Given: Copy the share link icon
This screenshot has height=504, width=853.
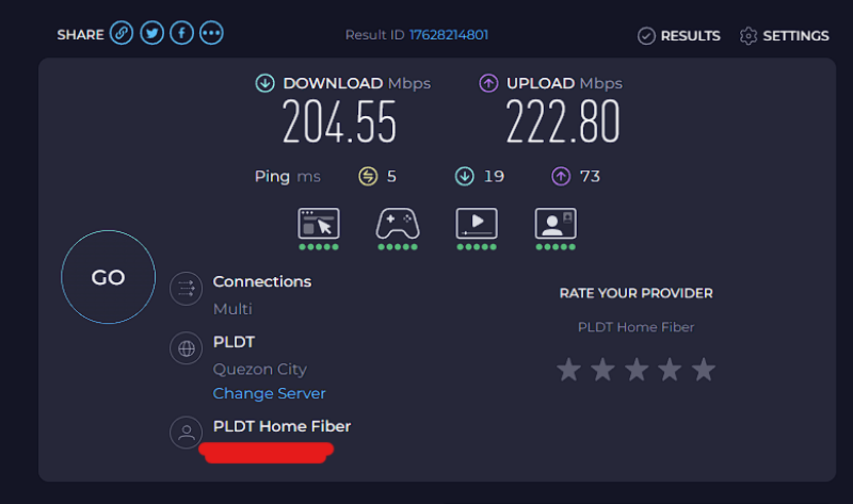Looking at the screenshot, I should pos(121,33).
